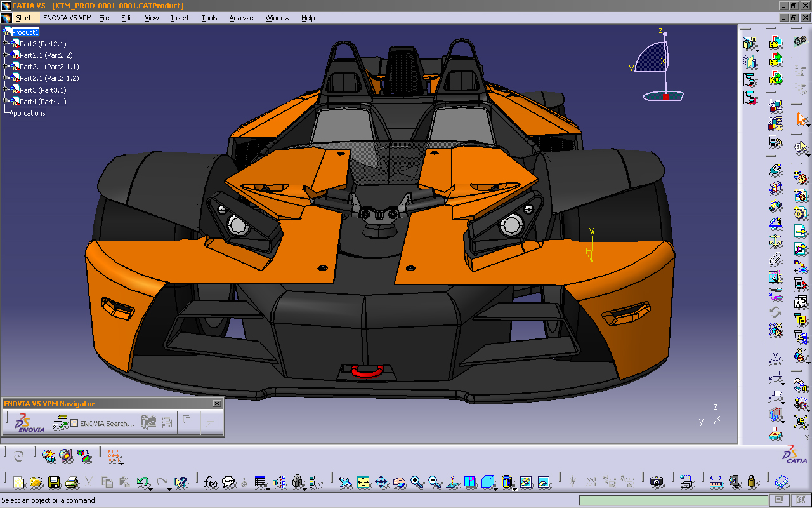Image resolution: width=812 pixels, height=508 pixels.
Task: Open the Analyze menu
Action: 241,18
